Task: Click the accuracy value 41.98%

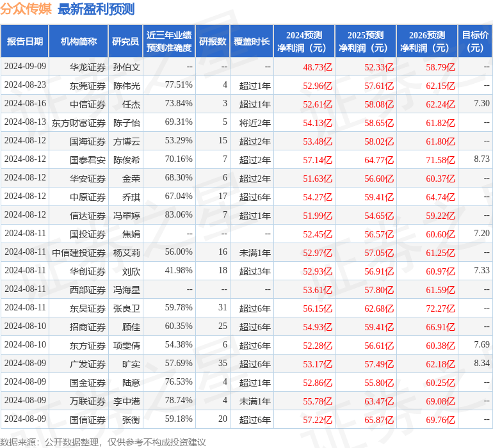Action: point(179,270)
